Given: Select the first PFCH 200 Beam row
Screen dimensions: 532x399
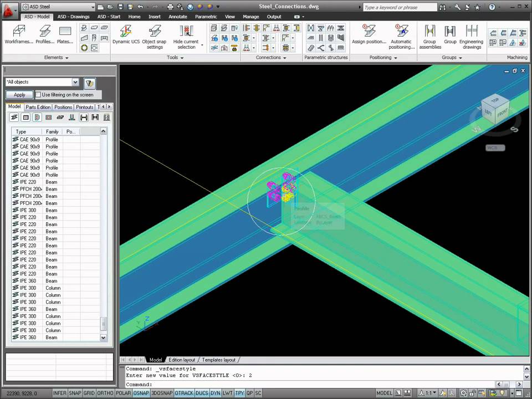Looking at the screenshot, I should pyautogui.click(x=56, y=189).
